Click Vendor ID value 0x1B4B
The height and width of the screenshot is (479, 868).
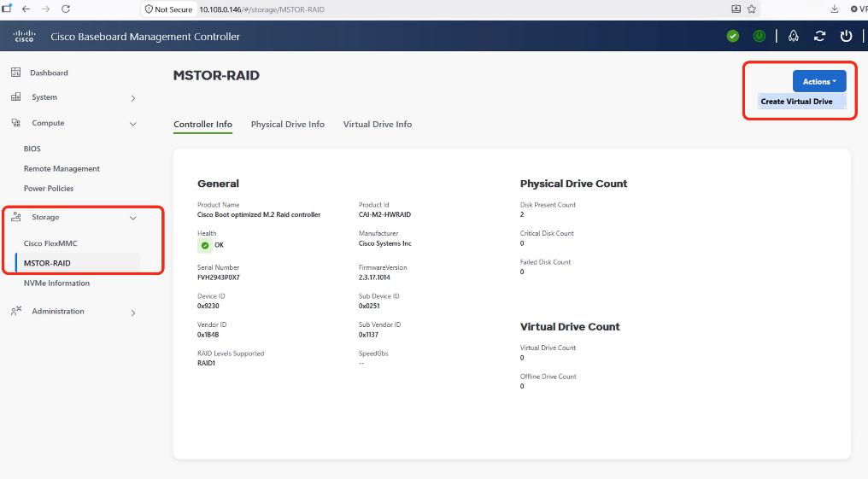tap(208, 335)
